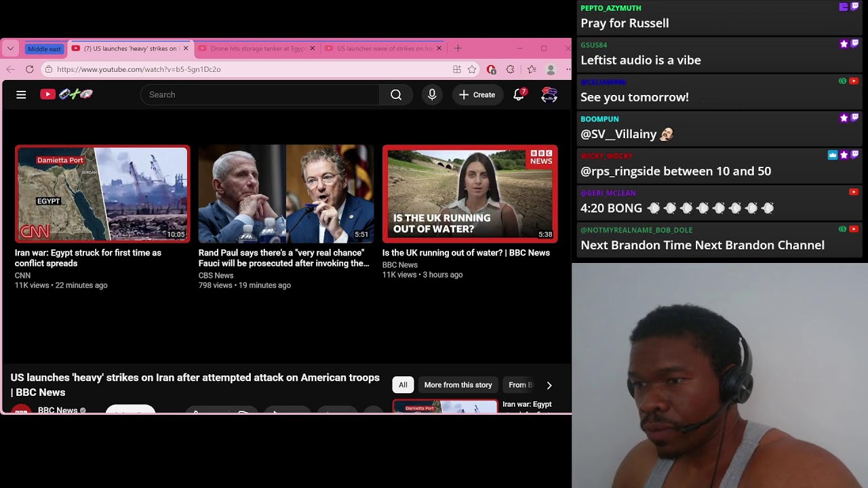868x488 pixels.
Task: Close the 'US launches heavy strikes' tab
Action: 185,48
